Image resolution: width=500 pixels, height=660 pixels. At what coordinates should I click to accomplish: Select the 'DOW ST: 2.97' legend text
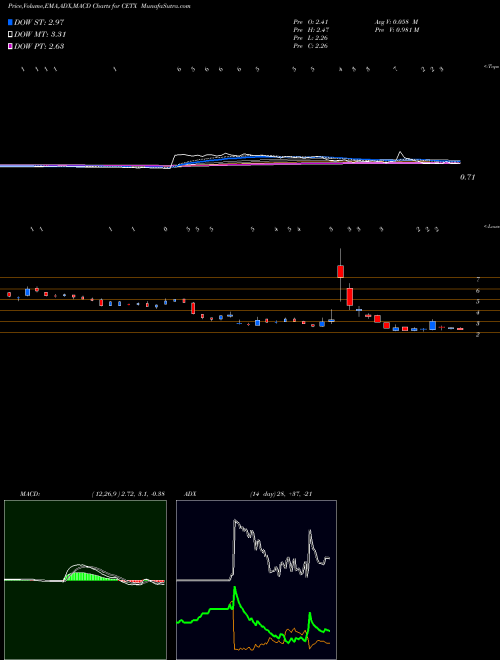(x=39, y=22)
